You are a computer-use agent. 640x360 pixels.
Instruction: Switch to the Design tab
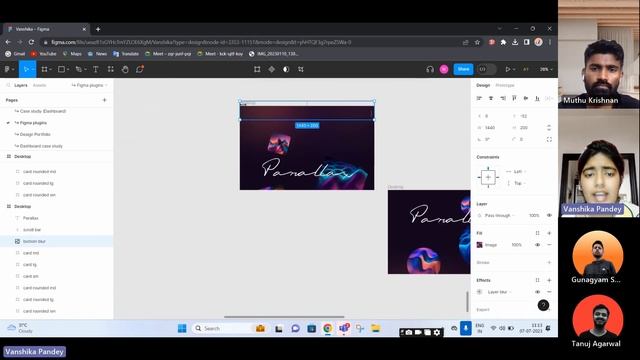[483, 85]
